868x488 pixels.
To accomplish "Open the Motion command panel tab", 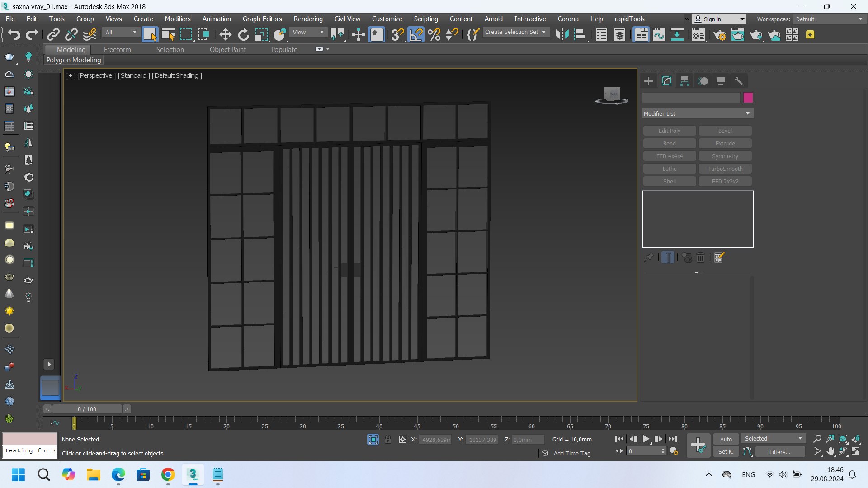I will tap(703, 81).
